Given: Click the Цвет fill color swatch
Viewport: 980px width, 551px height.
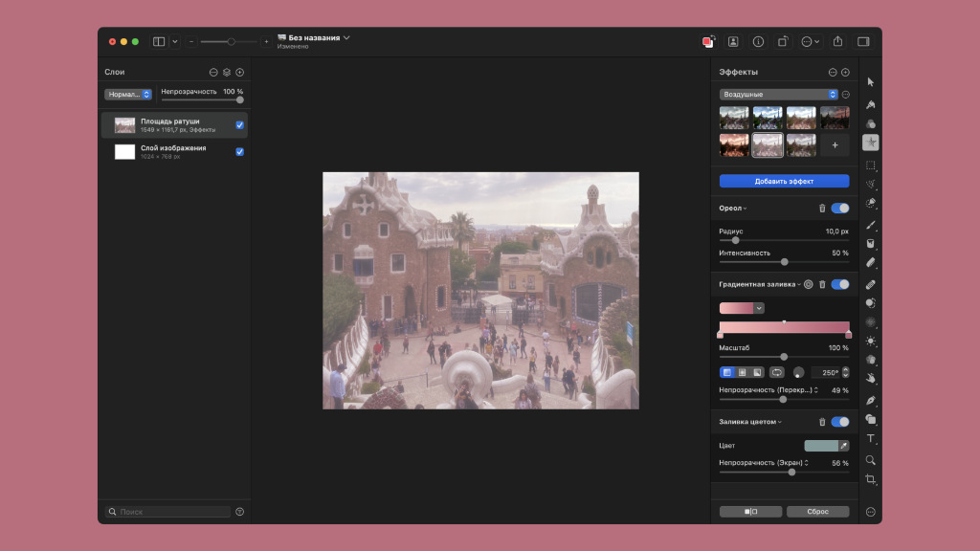Looking at the screenshot, I should (x=821, y=446).
